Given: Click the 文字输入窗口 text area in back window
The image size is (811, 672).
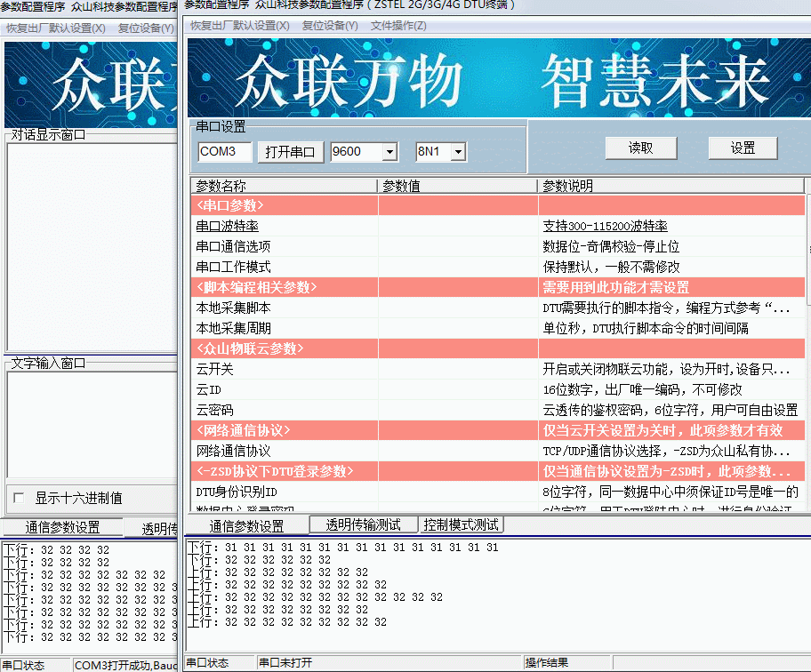Looking at the screenshot, I should coord(92,424).
